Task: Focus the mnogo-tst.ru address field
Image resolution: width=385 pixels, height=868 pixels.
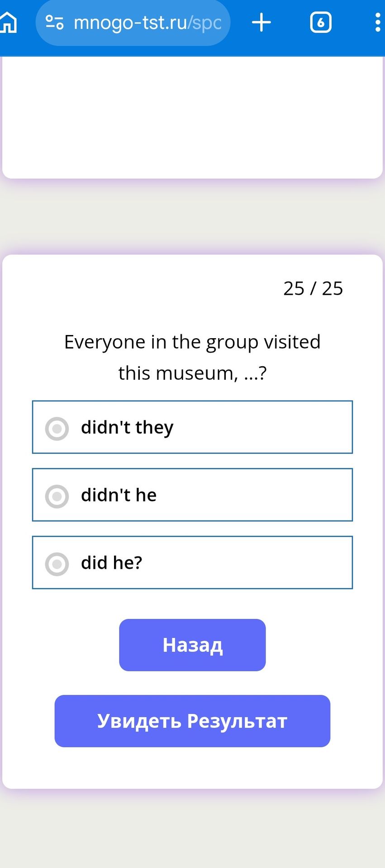Action: (133, 23)
